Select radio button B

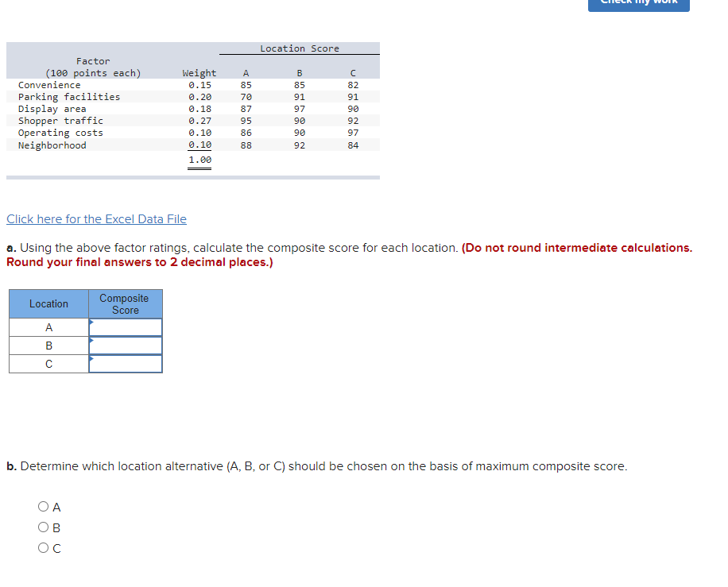coord(44,527)
